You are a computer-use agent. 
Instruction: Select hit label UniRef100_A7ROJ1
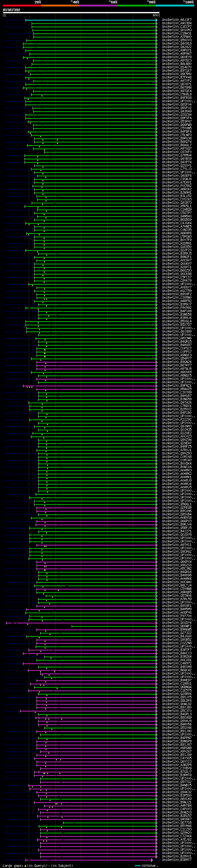point(177,450)
